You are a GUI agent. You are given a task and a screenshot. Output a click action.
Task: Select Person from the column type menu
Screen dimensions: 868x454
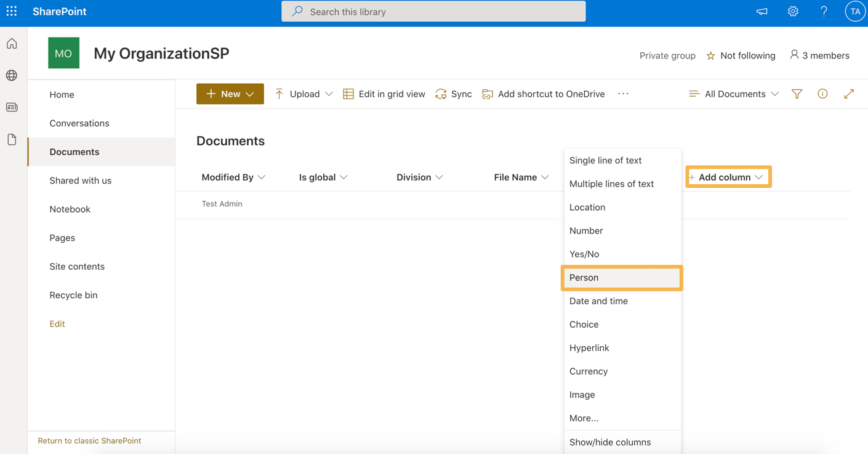pos(622,278)
